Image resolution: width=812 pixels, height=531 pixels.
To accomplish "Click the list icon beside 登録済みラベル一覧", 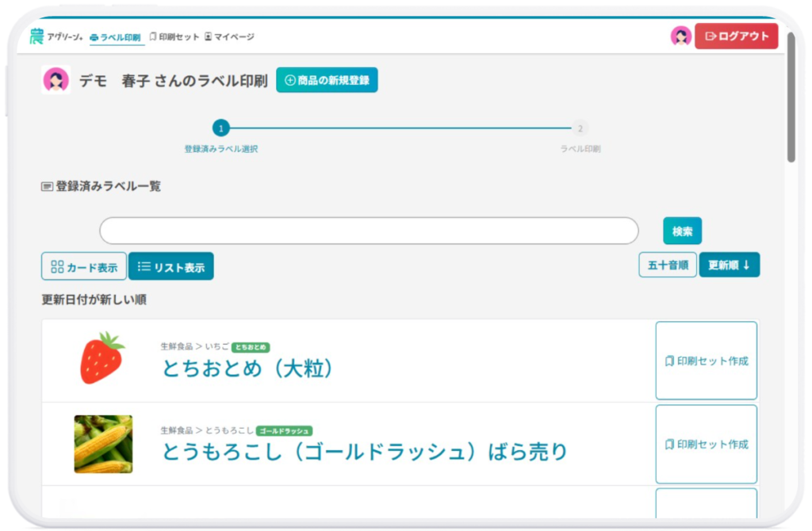I will 48,187.
